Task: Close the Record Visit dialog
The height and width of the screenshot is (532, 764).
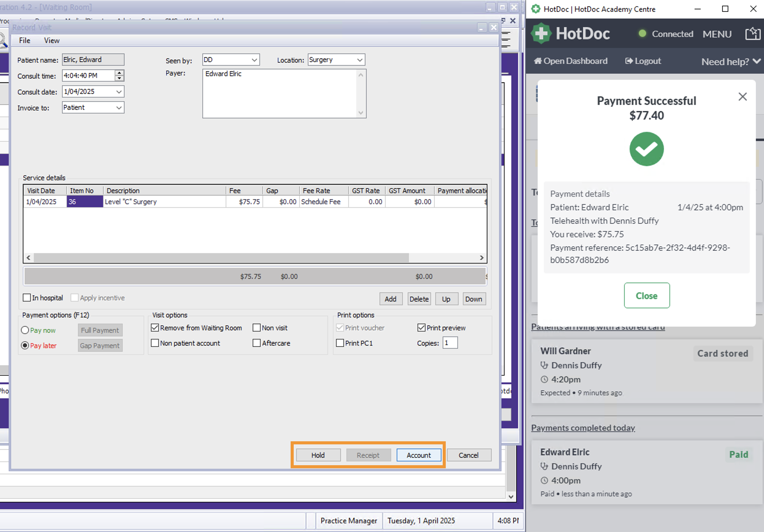Action: (494, 28)
